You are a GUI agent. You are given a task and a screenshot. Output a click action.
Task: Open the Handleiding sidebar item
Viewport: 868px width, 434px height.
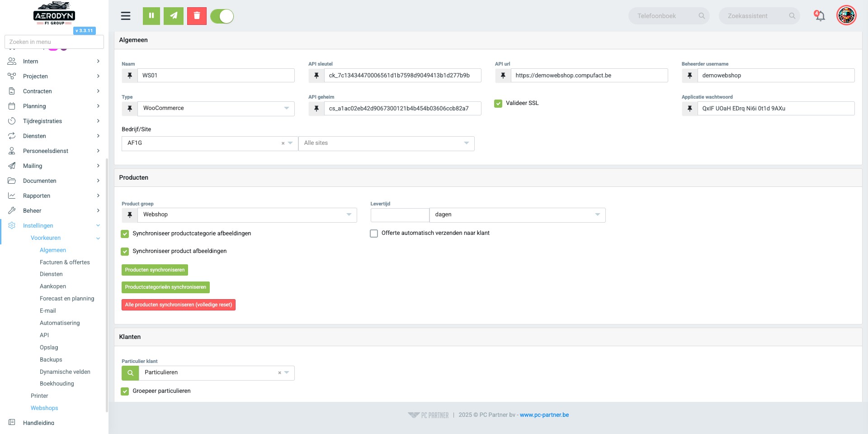(38, 423)
